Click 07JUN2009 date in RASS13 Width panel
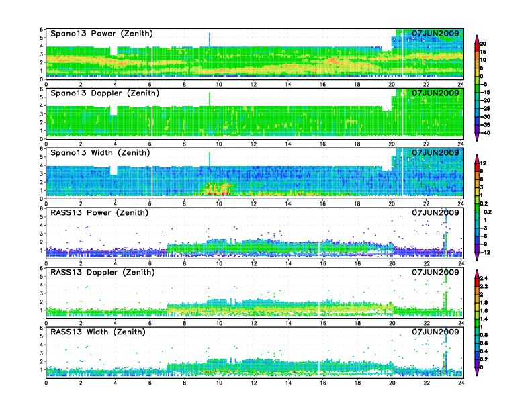Image resolution: width=532 pixels, height=411 pixels. (435, 332)
